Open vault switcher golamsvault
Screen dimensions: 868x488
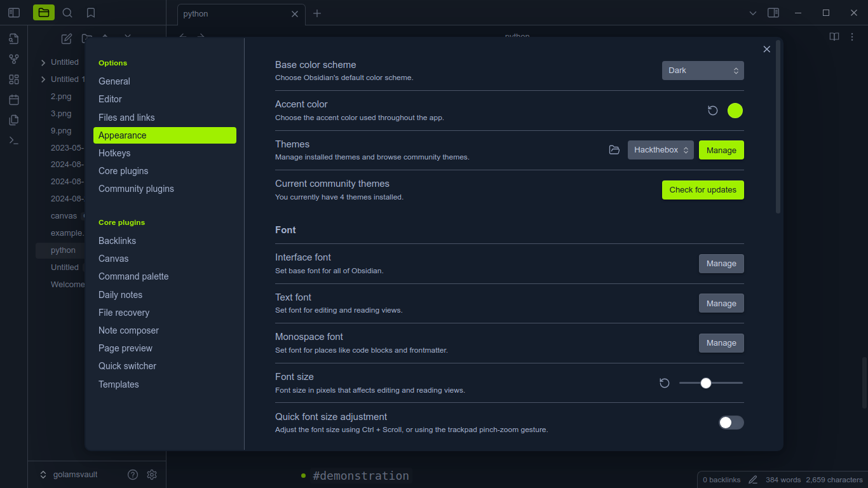pos(69,475)
